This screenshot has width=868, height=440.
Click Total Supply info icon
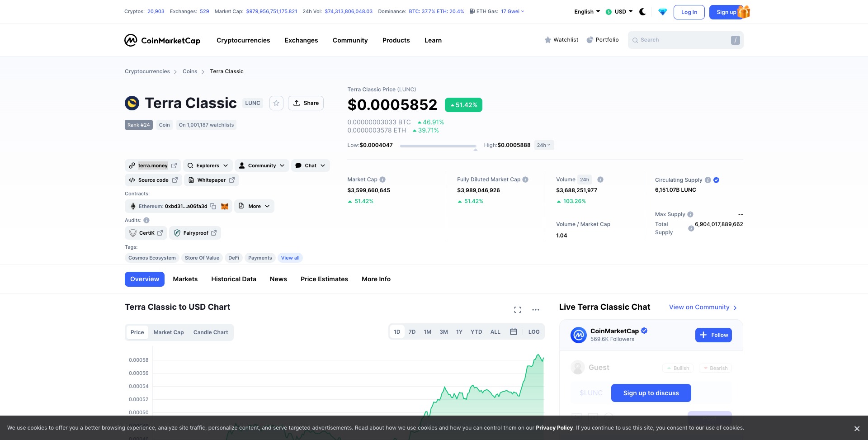click(691, 228)
